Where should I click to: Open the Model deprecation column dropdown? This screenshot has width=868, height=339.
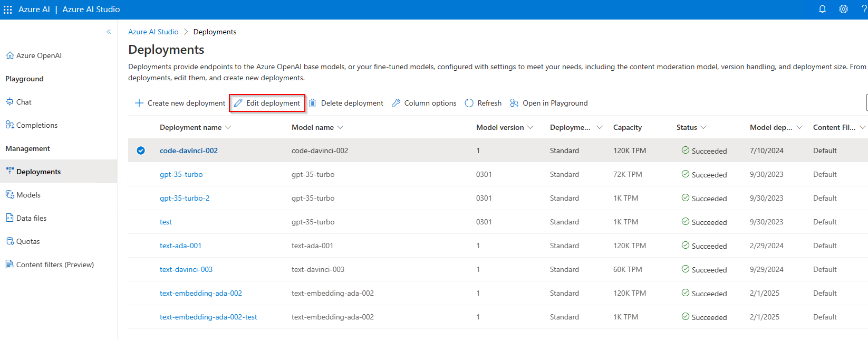799,127
